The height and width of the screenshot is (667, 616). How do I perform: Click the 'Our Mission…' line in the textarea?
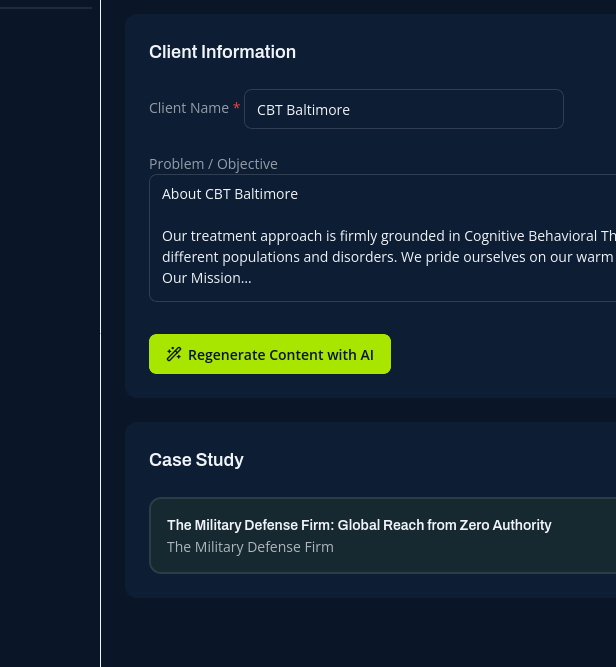(x=207, y=278)
